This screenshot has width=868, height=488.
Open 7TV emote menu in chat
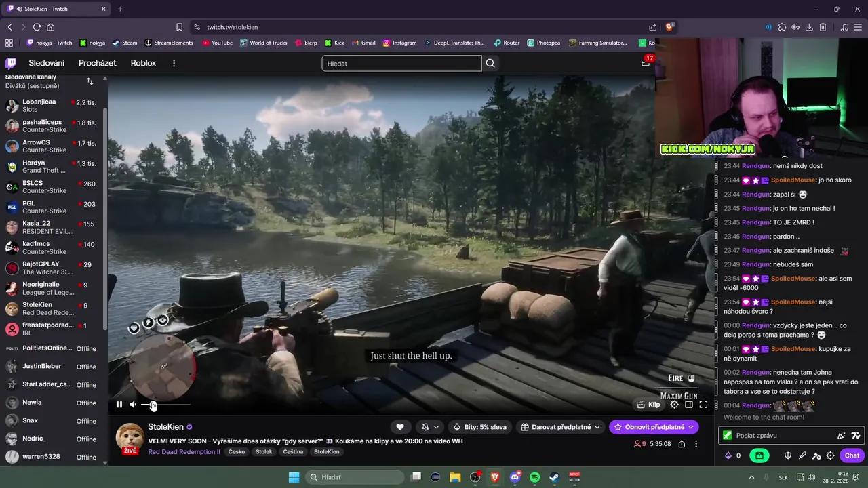[856, 436]
